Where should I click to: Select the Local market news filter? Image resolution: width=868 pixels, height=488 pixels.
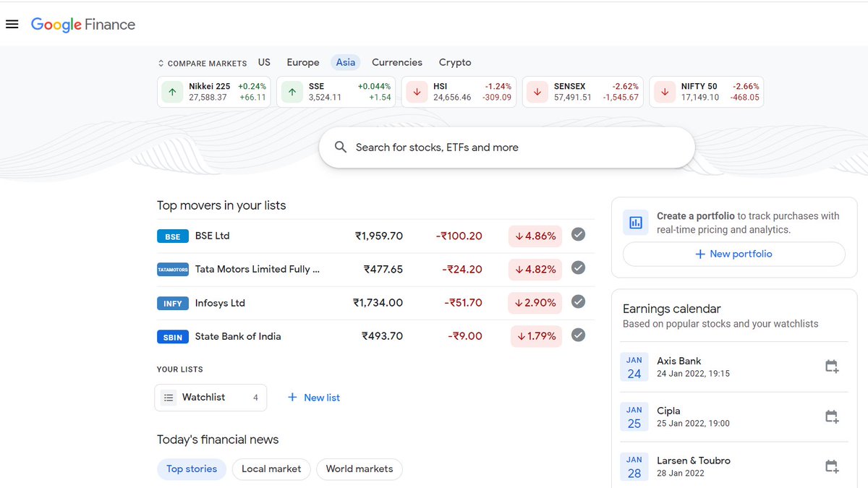(x=271, y=469)
